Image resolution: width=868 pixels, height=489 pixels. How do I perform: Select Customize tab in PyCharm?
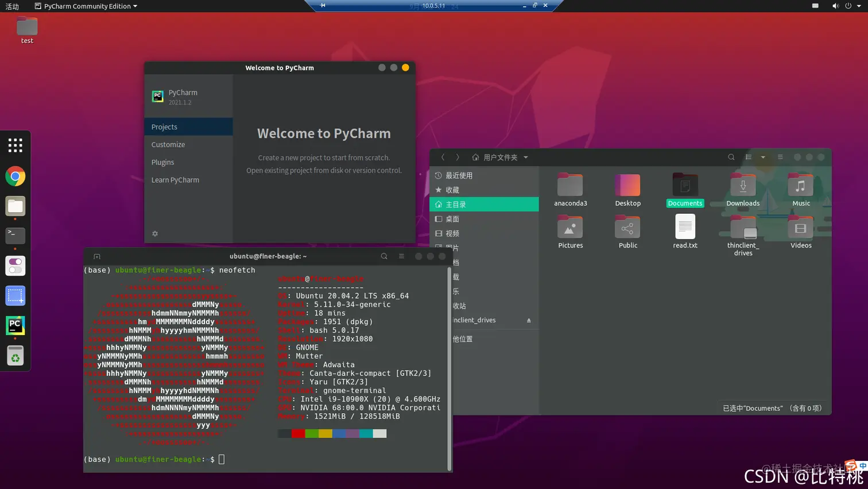[x=188, y=145]
